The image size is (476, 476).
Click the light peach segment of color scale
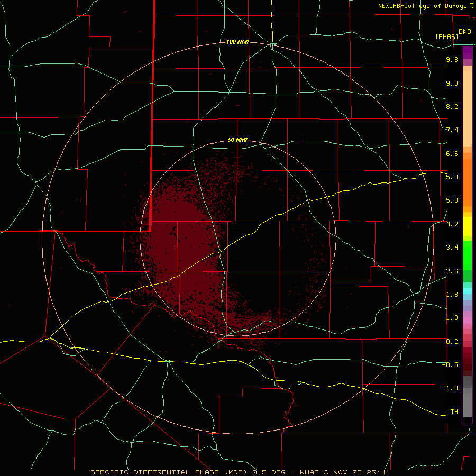467,108
